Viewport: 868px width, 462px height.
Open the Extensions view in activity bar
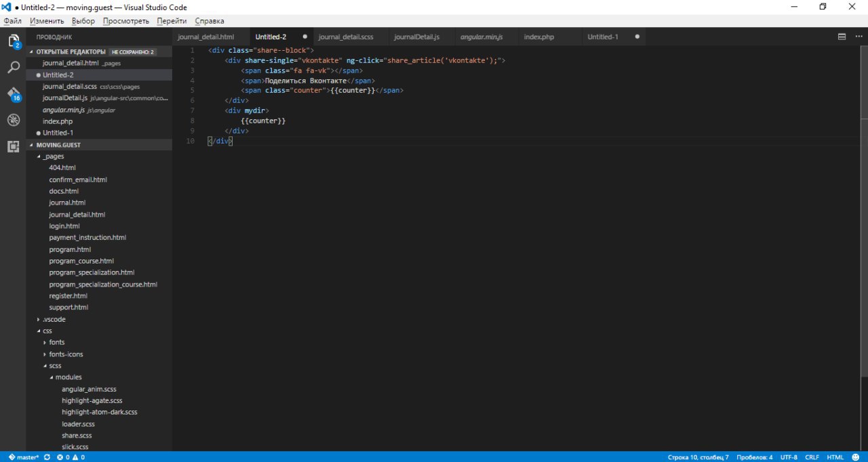pyautogui.click(x=13, y=146)
